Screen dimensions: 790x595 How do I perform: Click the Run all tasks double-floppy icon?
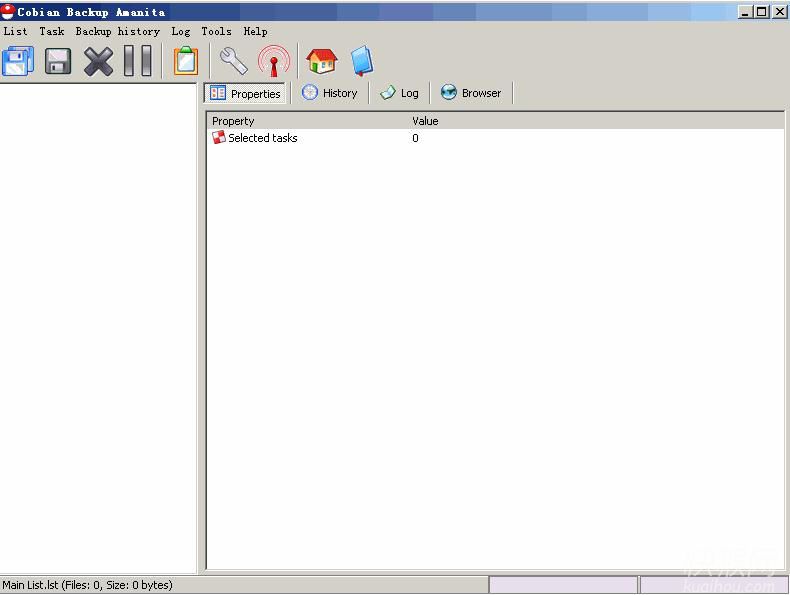pyautogui.click(x=18, y=61)
